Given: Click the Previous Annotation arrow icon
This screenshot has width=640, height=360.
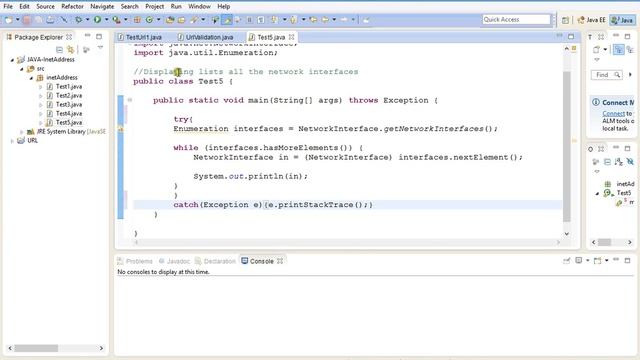Looking at the screenshot, I should pos(293,20).
